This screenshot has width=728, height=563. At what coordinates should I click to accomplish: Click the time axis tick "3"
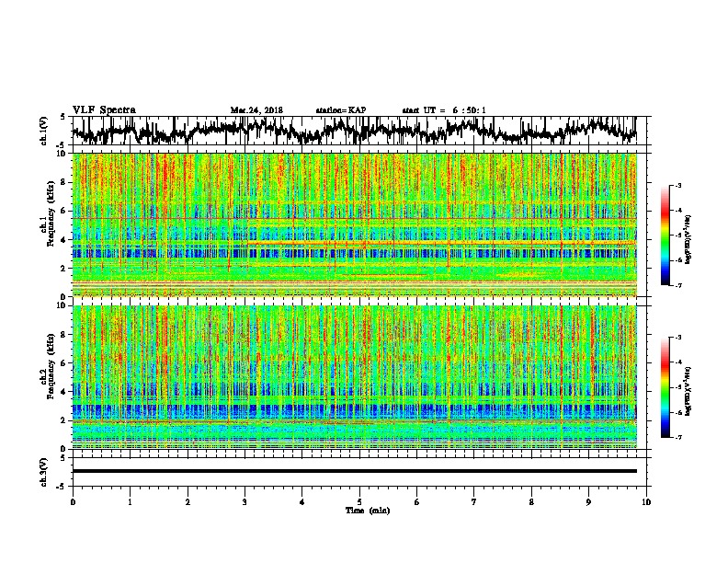click(x=245, y=502)
